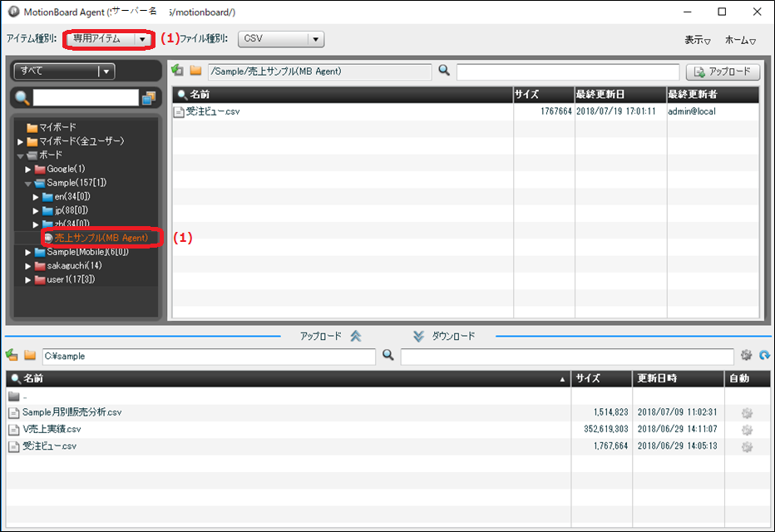Expand the Google(1) folder
Viewport: 775px width, 532px height.
point(28,170)
